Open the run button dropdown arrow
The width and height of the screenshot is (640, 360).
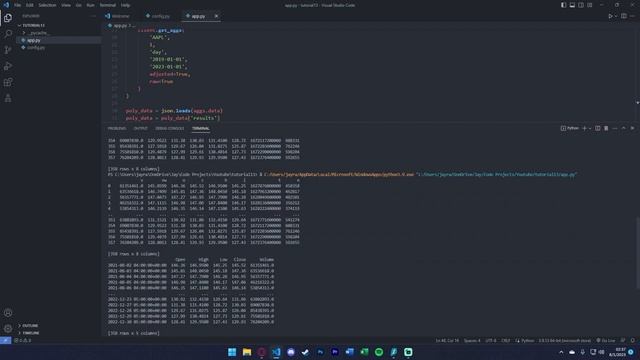(616, 16)
